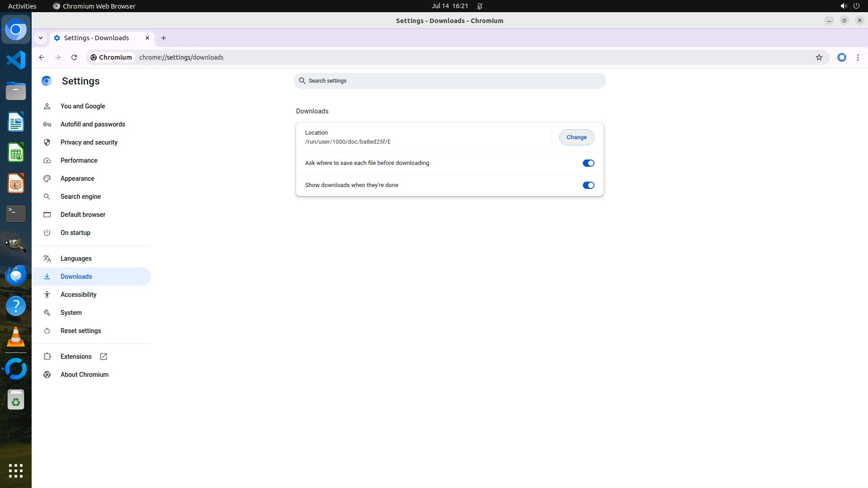Open Privacy and security settings

(89, 142)
